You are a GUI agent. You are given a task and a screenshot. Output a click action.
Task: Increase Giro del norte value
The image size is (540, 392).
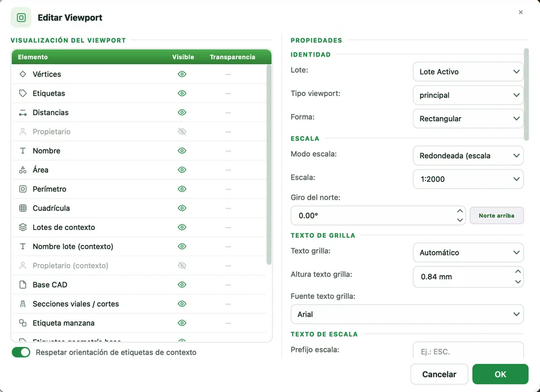coord(460,211)
